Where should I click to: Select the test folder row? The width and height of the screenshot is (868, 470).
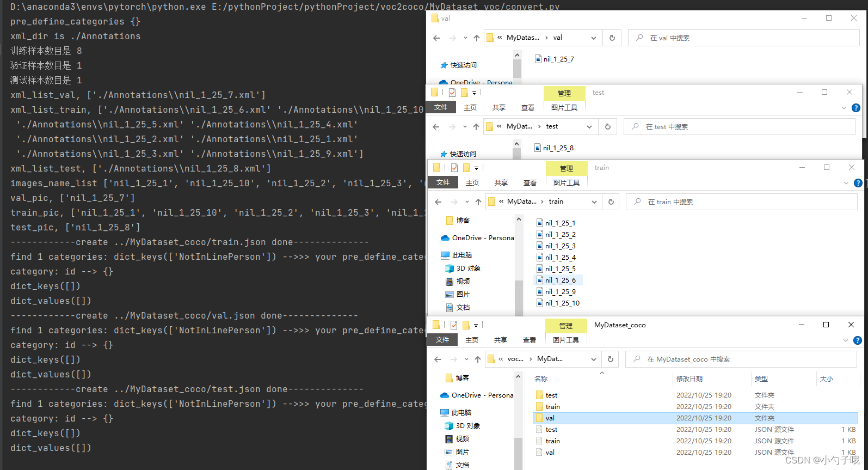coord(695,395)
